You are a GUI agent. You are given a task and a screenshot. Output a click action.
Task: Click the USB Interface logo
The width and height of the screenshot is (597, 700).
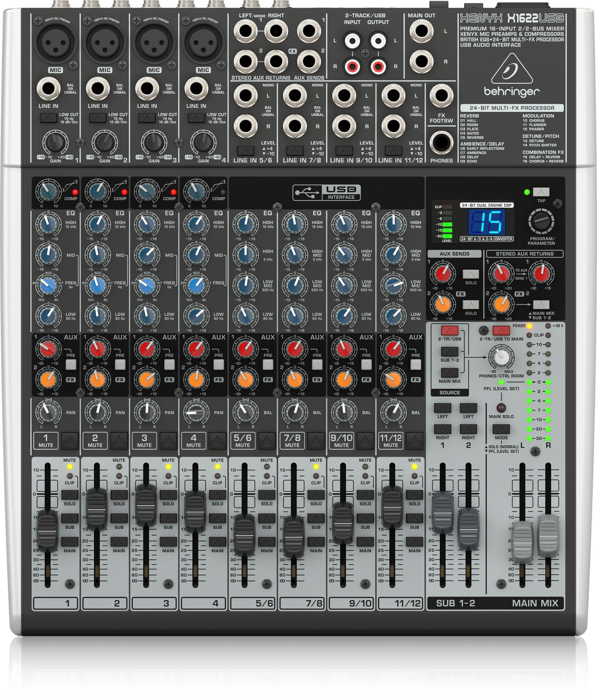point(327,192)
